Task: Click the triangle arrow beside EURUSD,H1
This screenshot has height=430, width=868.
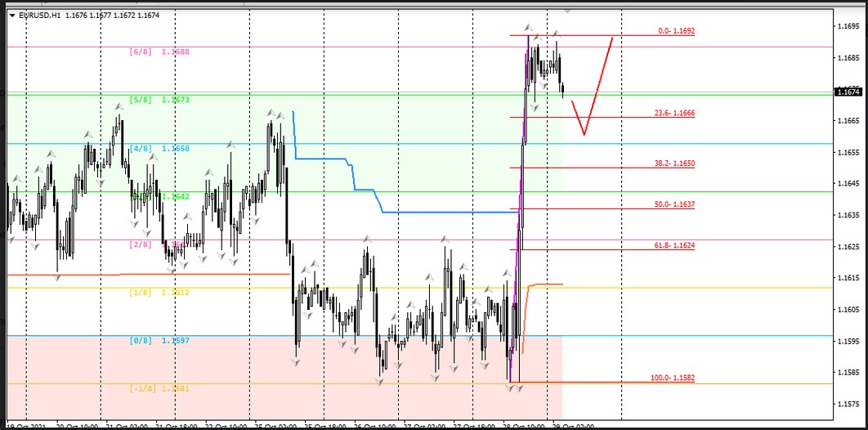Action: tap(11, 16)
